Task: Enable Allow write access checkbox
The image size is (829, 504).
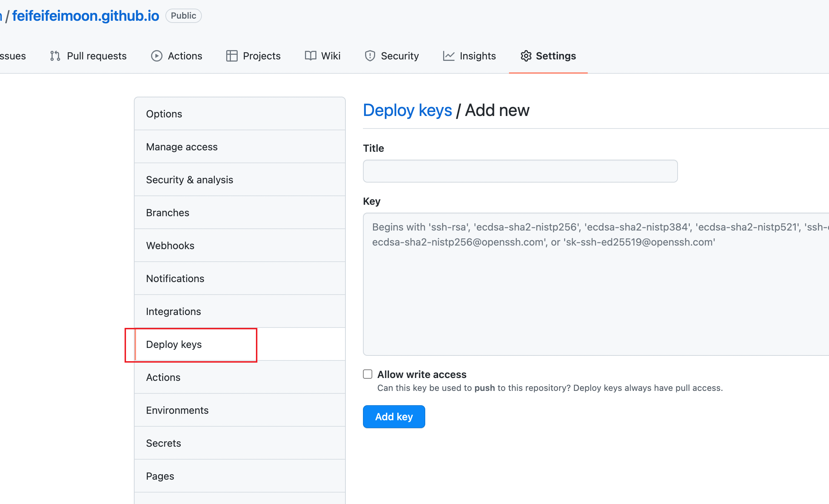Action: point(368,374)
